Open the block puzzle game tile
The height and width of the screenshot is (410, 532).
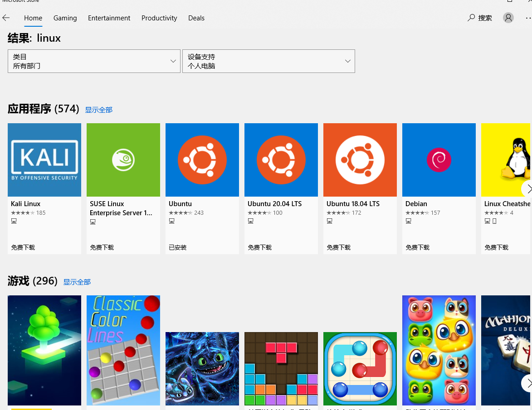(x=281, y=369)
